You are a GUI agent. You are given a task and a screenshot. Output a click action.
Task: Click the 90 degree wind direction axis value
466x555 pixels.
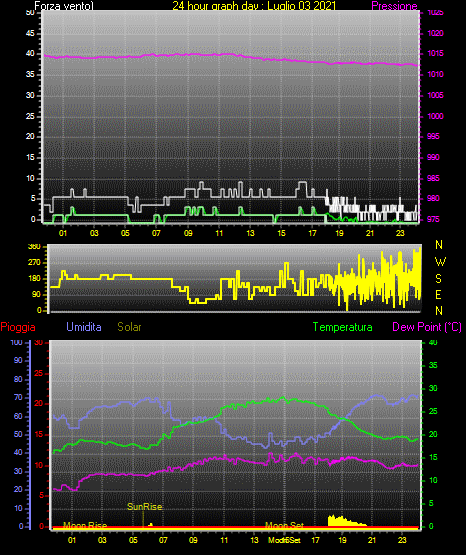tap(36, 294)
